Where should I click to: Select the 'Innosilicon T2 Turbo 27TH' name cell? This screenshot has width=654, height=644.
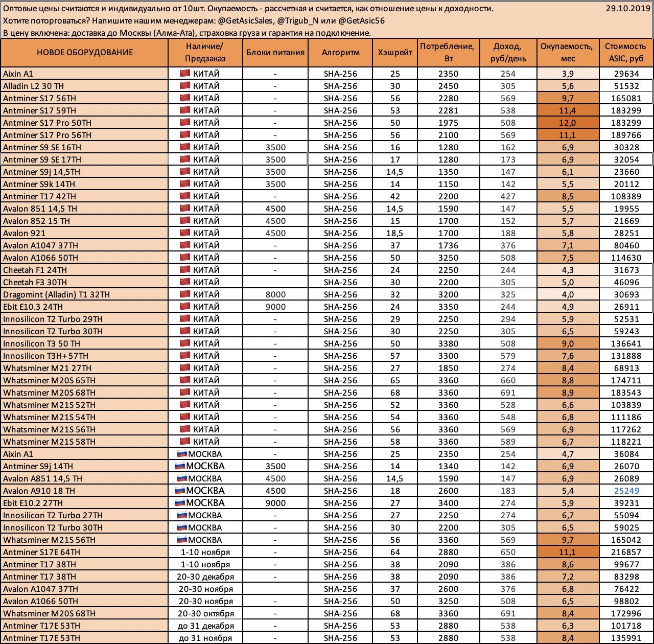pyautogui.click(x=85, y=515)
